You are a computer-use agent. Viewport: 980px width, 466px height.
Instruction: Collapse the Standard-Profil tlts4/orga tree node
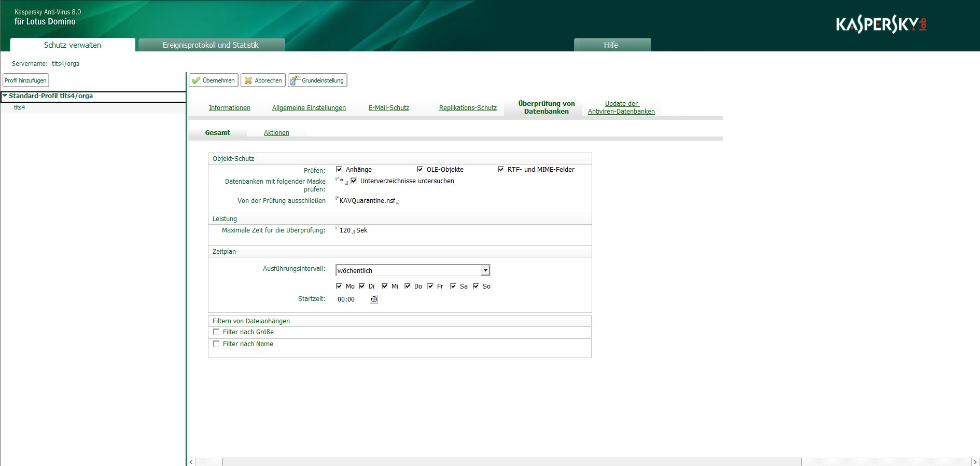pyautogui.click(x=5, y=96)
